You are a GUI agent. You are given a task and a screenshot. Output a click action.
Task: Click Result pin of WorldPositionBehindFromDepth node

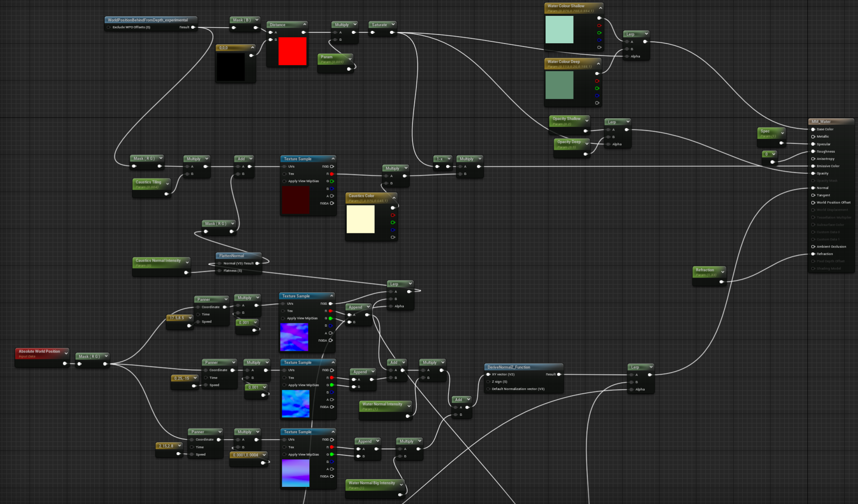pos(193,27)
